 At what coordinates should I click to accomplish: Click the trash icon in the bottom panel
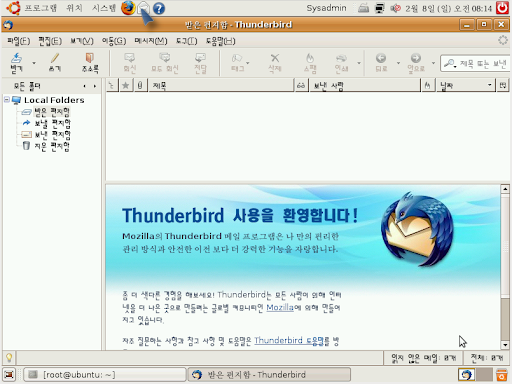click(502, 375)
